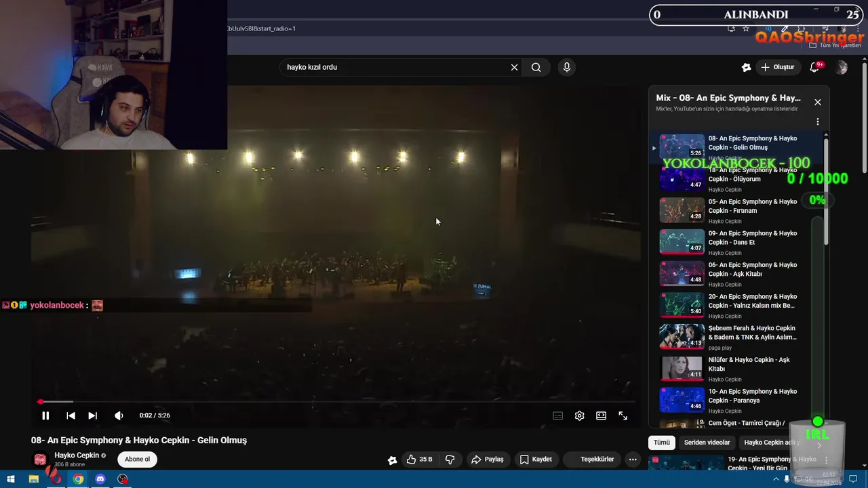Click the video title 'Gelin Olmuş'
Screen dimensions: 868x488
(139, 441)
